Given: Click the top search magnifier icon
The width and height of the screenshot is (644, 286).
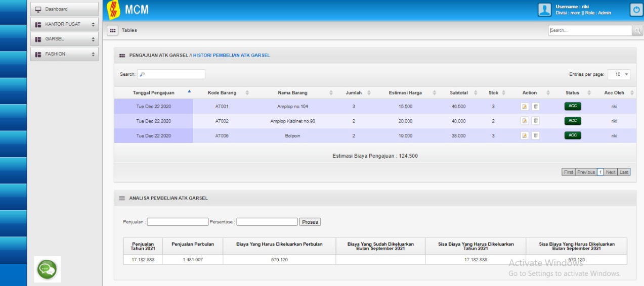Looking at the screenshot, I should 637,30.
